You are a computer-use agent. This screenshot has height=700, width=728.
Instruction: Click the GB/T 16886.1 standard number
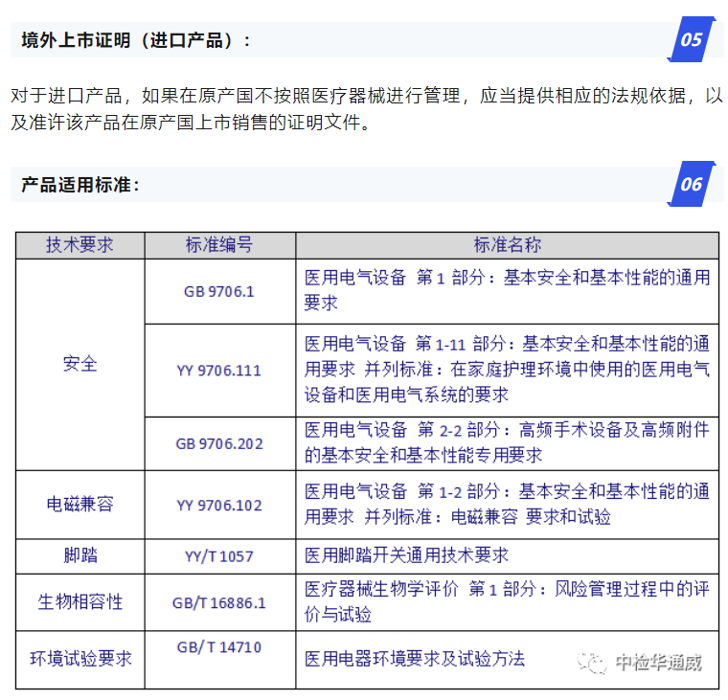coord(219,602)
